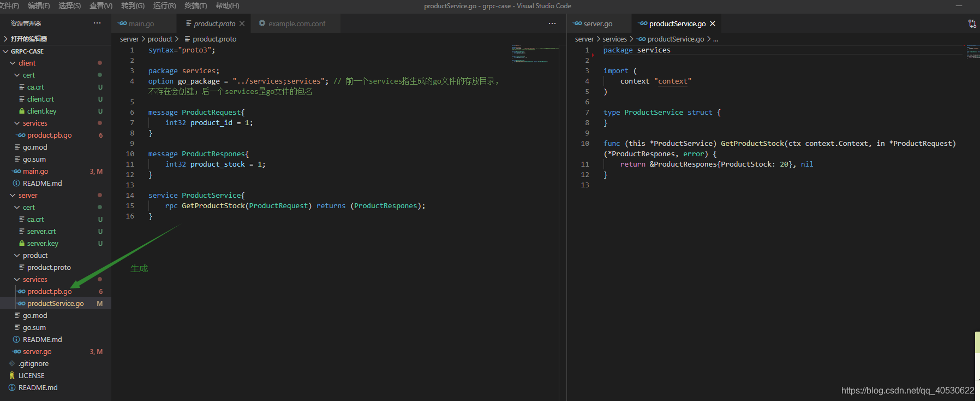
Task: Collapse the server cert folder
Action: click(x=17, y=207)
